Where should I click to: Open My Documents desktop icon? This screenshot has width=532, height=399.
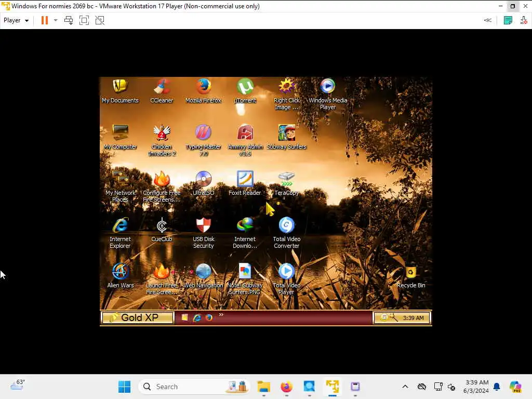click(120, 91)
